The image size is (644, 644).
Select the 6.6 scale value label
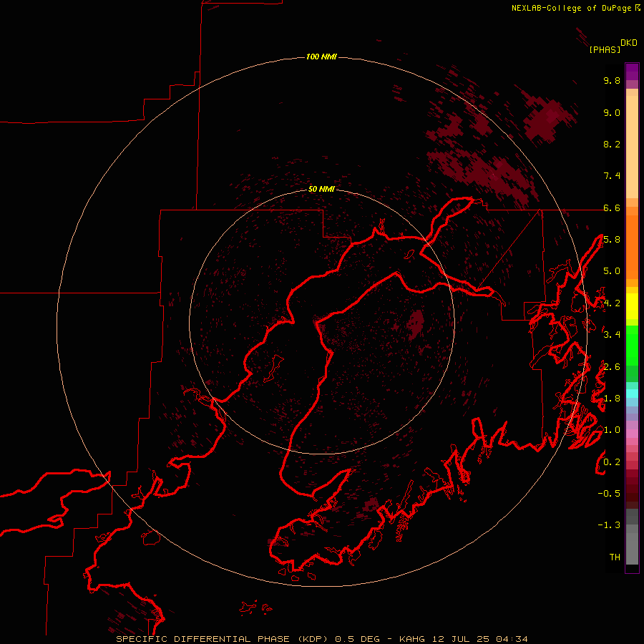pyautogui.click(x=612, y=208)
